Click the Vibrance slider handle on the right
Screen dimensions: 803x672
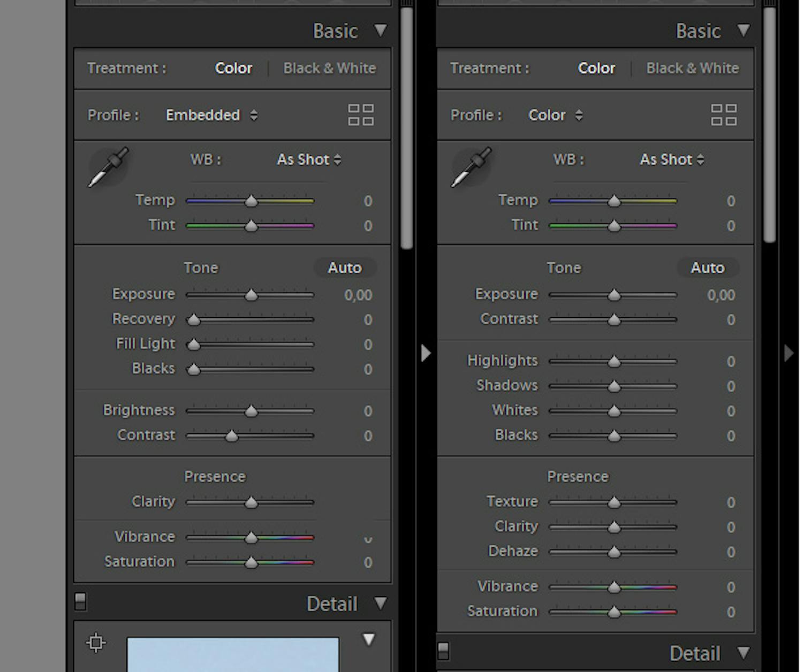click(x=613, y=586)
